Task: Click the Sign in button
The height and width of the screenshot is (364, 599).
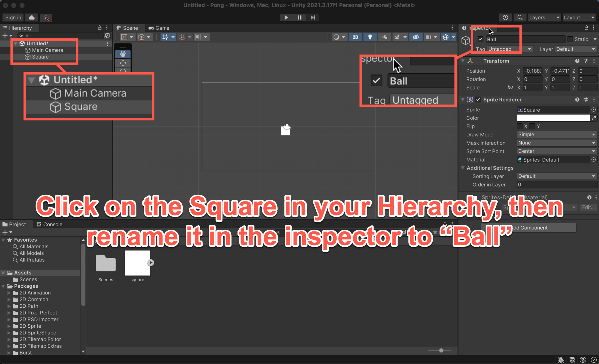Action: 13,18
